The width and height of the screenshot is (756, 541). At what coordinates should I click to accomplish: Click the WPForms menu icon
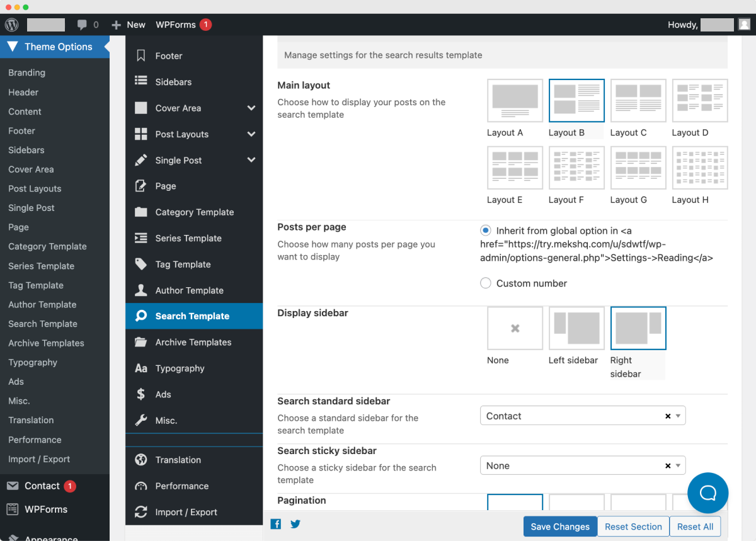coord(13,509)
